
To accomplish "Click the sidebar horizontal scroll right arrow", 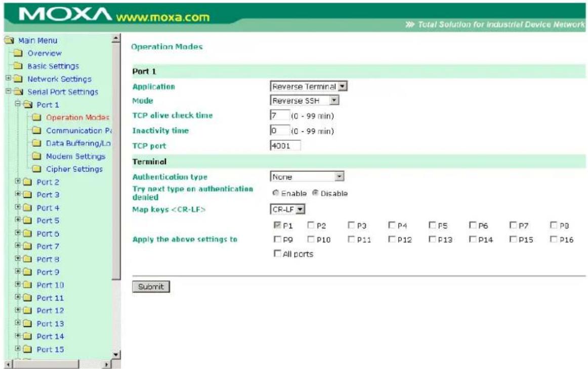I will 107,364.
